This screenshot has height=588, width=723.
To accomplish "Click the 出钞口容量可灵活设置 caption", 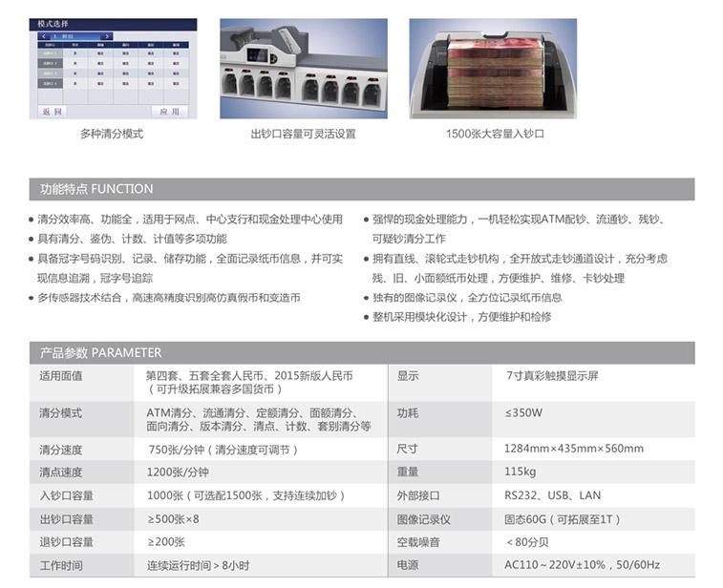I will [303, 135].
